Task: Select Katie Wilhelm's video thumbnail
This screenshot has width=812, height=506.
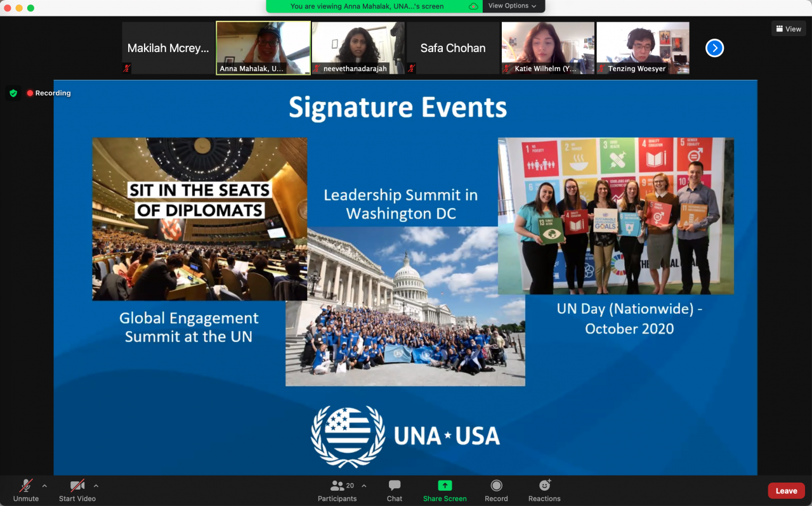Action: click(x=548, y=48)
